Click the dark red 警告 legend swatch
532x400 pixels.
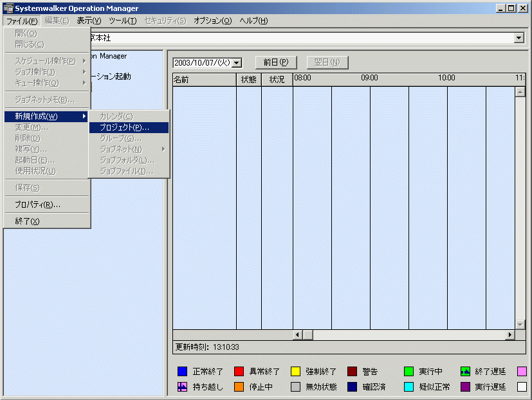coord(352,372)
